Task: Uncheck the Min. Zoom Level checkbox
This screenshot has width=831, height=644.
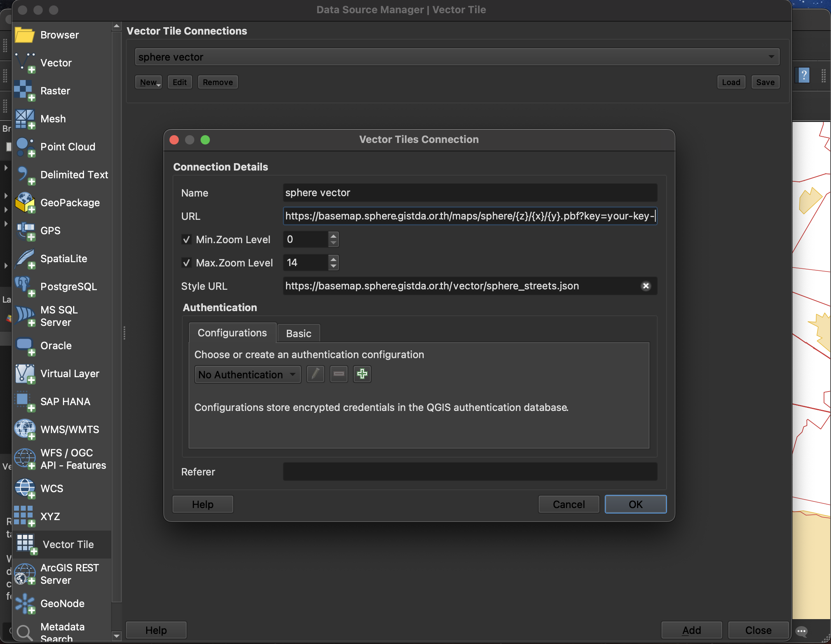Action: pyautogui.click(x=187, y=240)
